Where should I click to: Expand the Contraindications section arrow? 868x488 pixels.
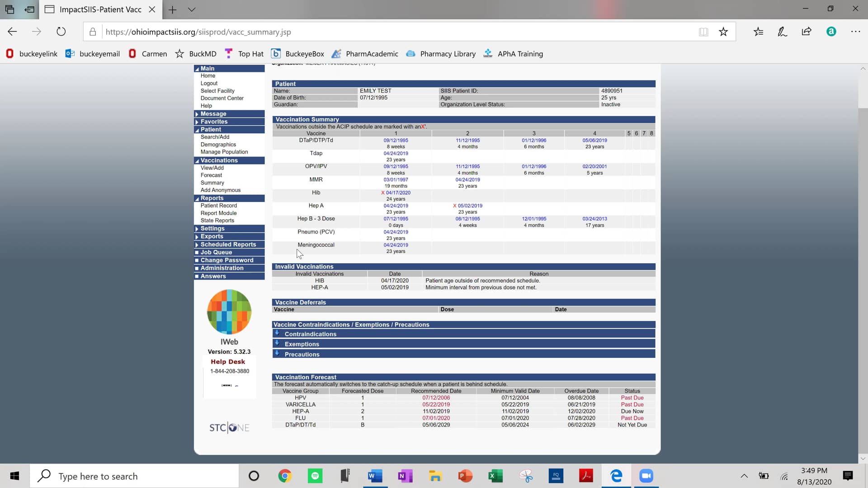pyautogui.click(x=277, y=333)
